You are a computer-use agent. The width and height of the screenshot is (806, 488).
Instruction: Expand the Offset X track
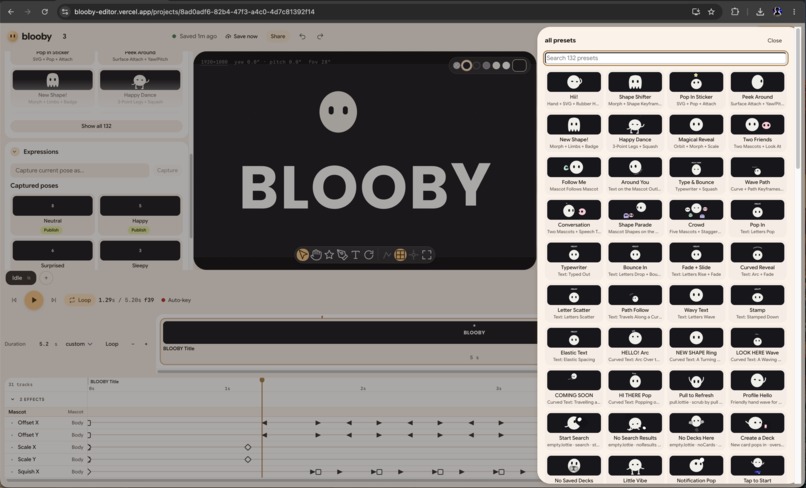[12, 423]
